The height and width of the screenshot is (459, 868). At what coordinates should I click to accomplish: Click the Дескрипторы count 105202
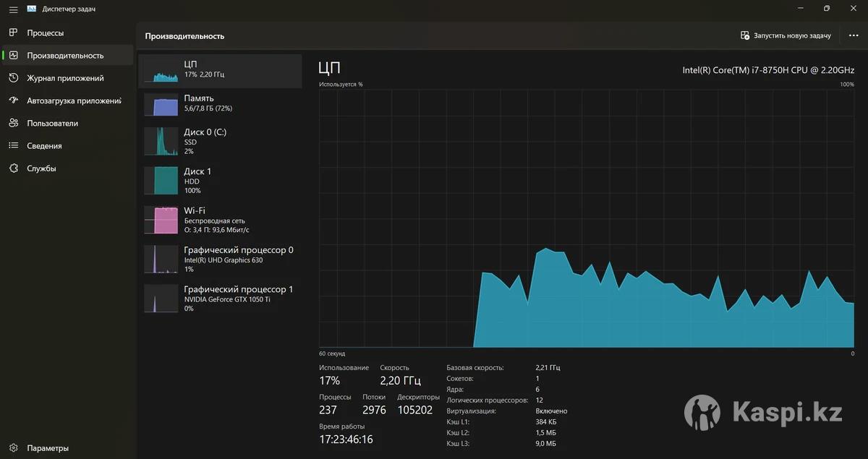[x=415, y=410]
